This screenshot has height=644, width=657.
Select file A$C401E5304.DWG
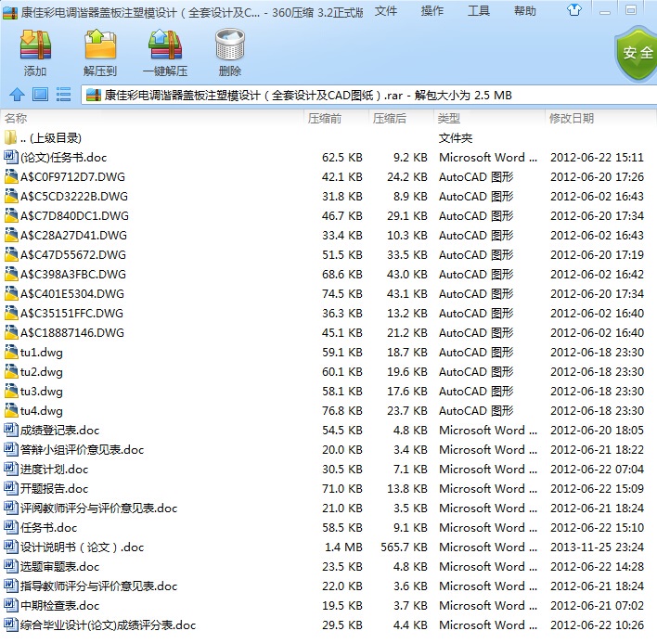pos(328,293)
